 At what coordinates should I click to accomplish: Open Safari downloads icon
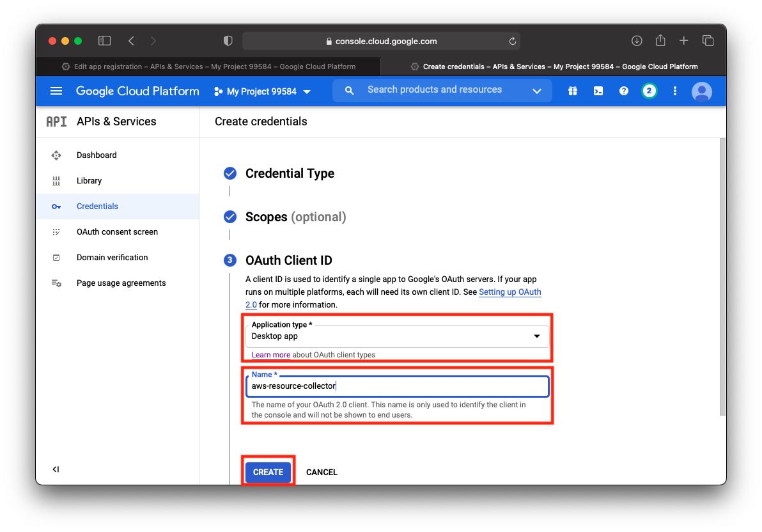pyautogui.click(x=637, y=41)
